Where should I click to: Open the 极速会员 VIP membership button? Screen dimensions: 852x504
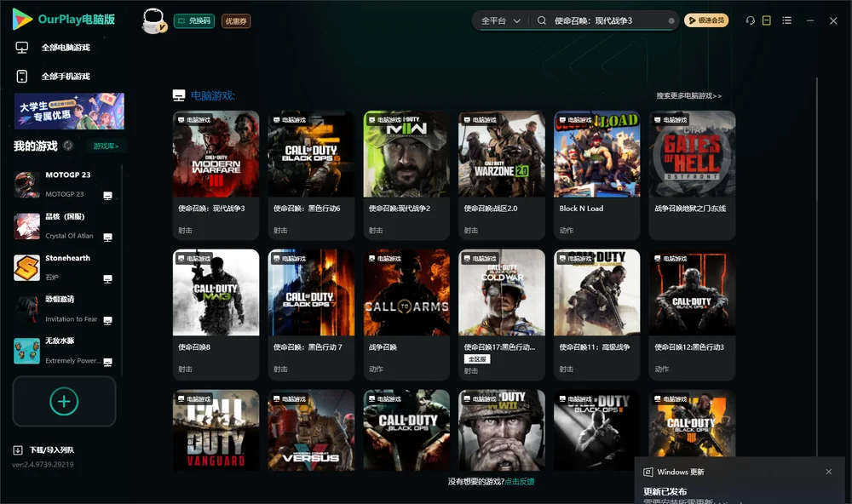click(x=705, y=20)
